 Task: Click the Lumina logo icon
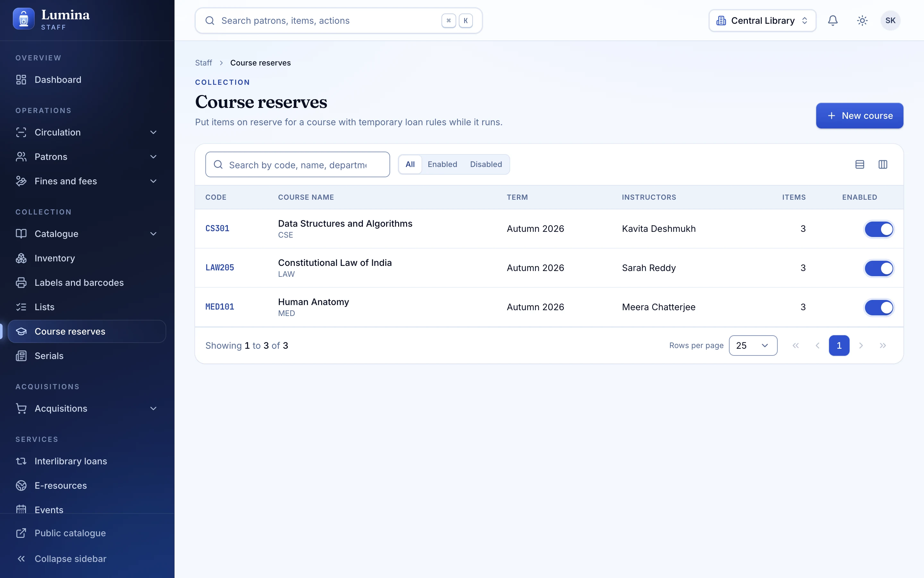(x=24, y=19)
